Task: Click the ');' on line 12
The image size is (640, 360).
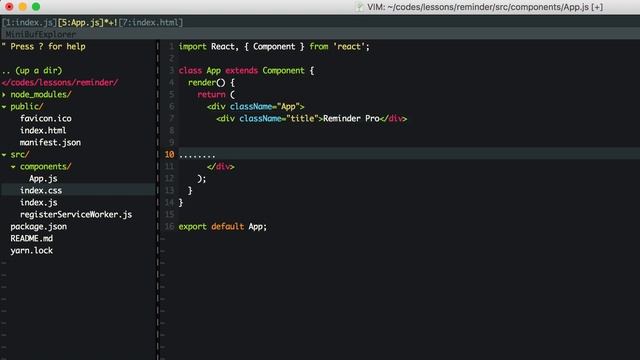Action: pos(202,178)
